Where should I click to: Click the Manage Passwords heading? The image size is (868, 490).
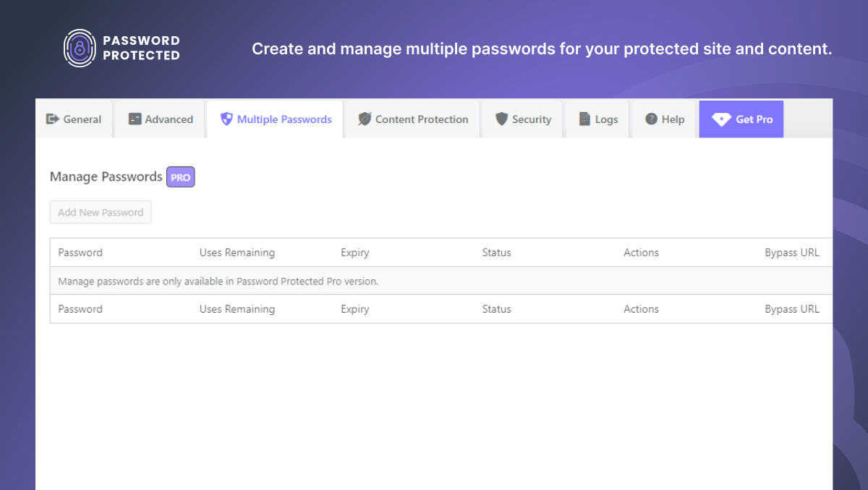[x=106, y=177]
